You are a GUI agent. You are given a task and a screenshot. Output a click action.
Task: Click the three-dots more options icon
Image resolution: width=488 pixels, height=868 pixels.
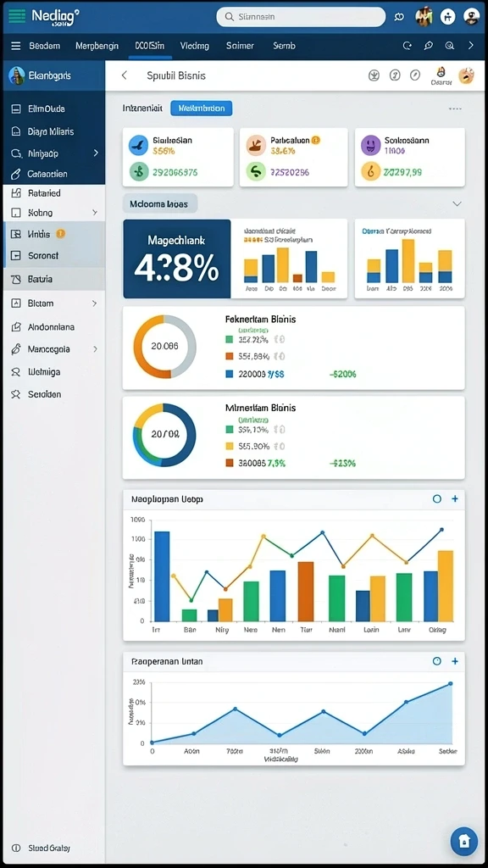[455, 109]
